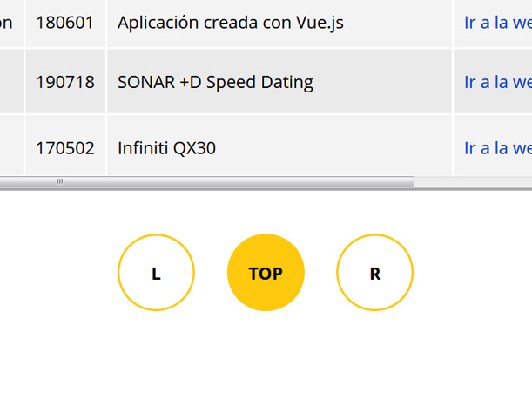This screenshot has height=400, width=532.
Task: Follow the web link for Infiniti QX30
Action: (x=498, y=148)
